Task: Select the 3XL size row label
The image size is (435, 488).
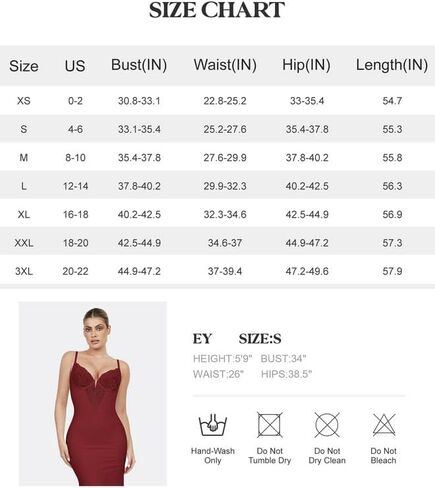Action: 24,271
